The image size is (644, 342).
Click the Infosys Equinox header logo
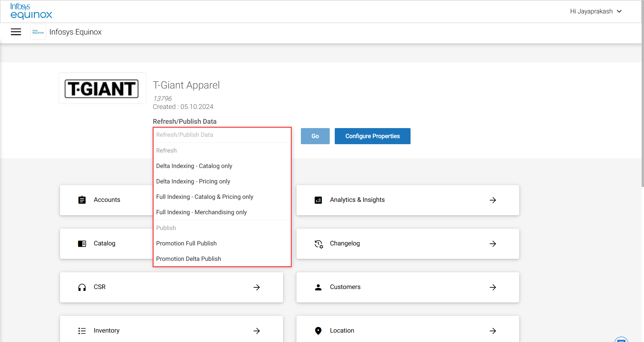tap(31, 11)
